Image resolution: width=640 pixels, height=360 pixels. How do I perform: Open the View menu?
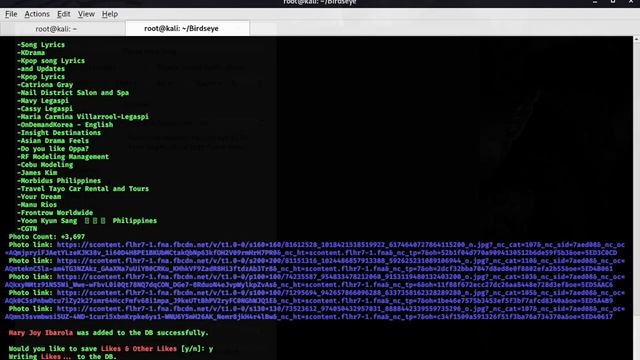pyautogui.click(x=86, y=14)
